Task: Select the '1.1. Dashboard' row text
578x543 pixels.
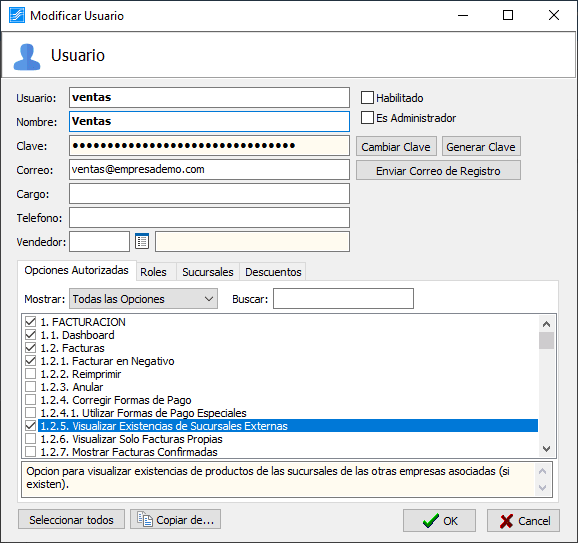Action: point(77,335)
